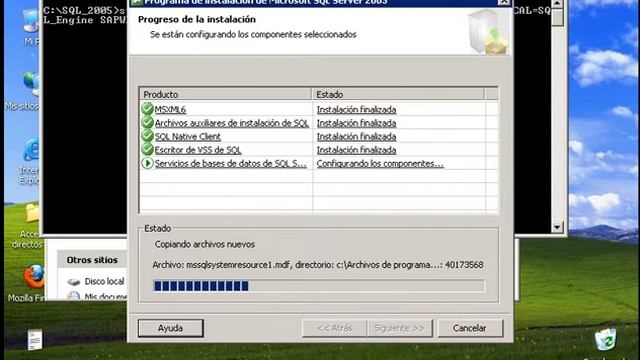The image size is (640, 360).
Task: Click the check icon beside Archivos auxiliares row
Action: (x=147, y=122)
